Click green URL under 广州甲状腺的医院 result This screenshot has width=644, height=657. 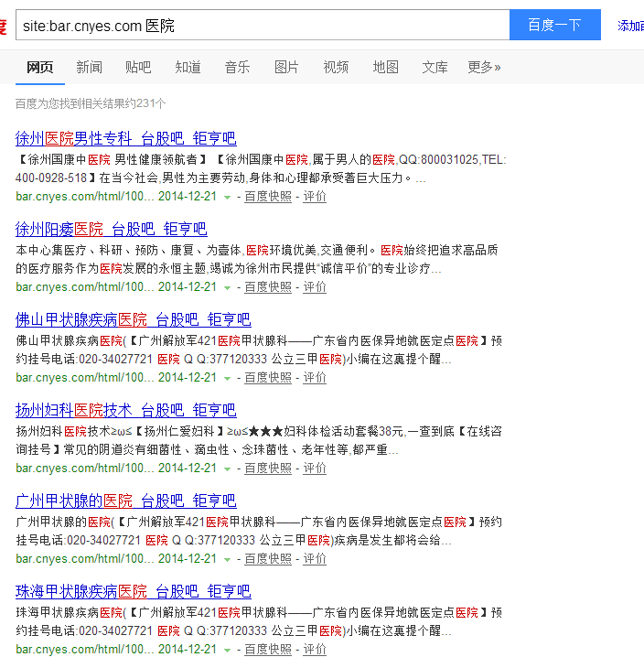click(85, 558)
